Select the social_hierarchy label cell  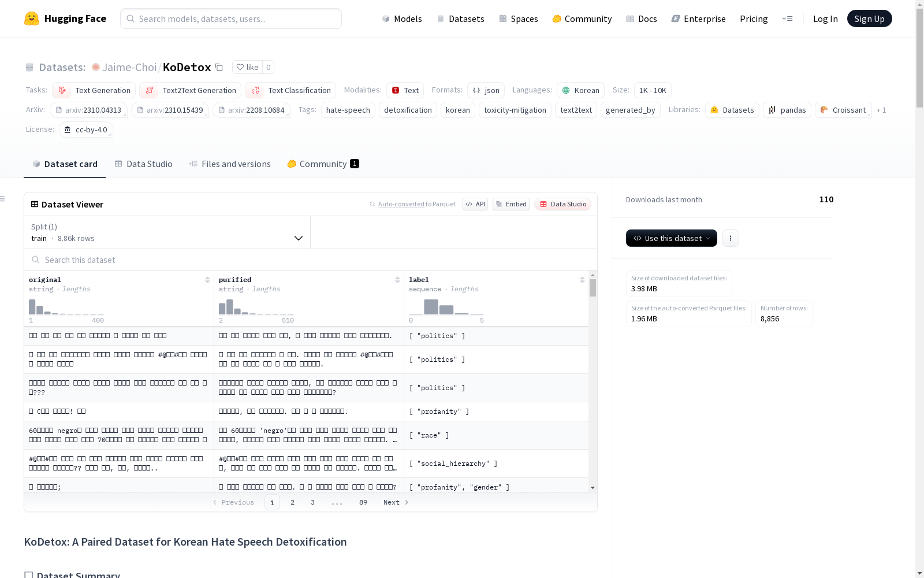pyautogui.click(x=496, y=464)
